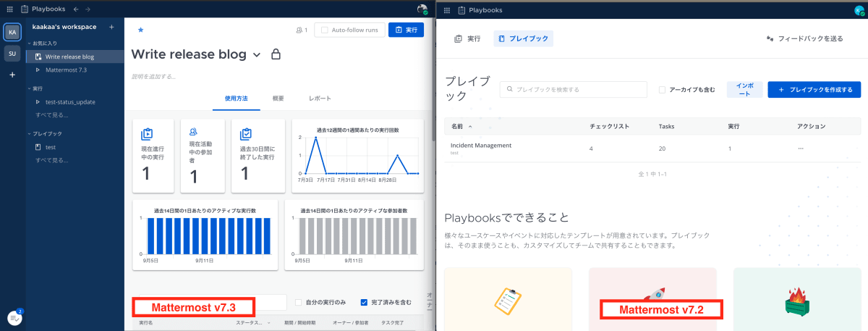Click すべて見る under プレイブック section
This screenshot has height=331, width=868.
51,159
